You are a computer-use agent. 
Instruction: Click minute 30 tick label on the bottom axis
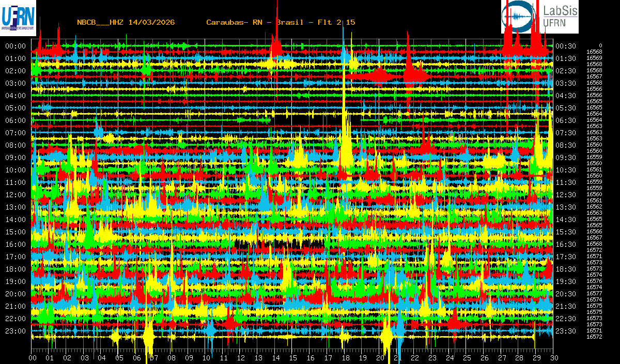[553, 358]
